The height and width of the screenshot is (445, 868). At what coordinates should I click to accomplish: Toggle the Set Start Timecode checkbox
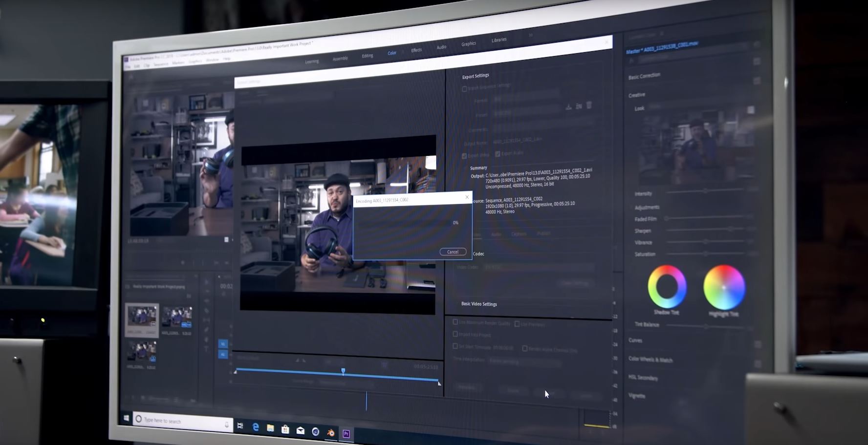(x=455, y=346)
